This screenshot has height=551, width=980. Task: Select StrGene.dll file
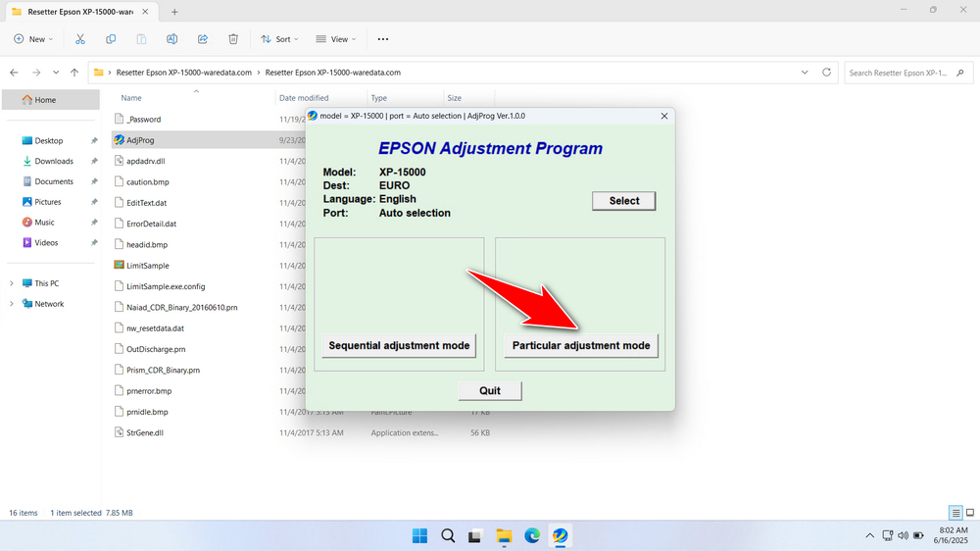[x=144, y=432]
